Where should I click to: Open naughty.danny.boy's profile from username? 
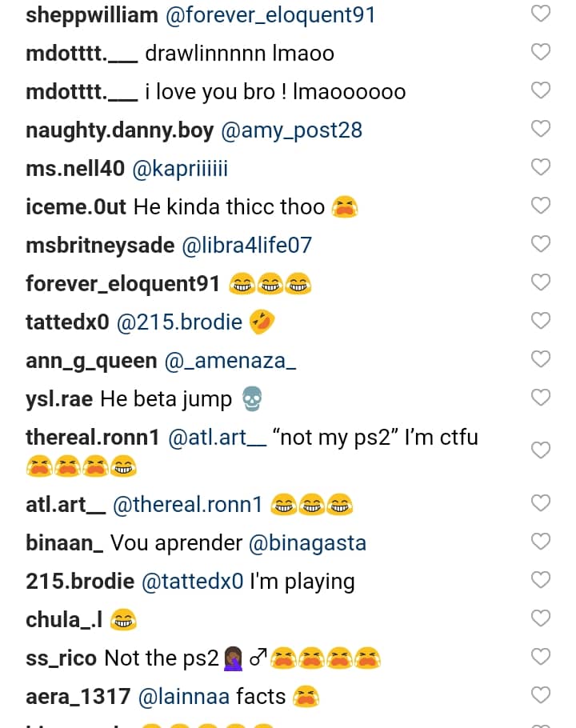click(x=120, y=130)
